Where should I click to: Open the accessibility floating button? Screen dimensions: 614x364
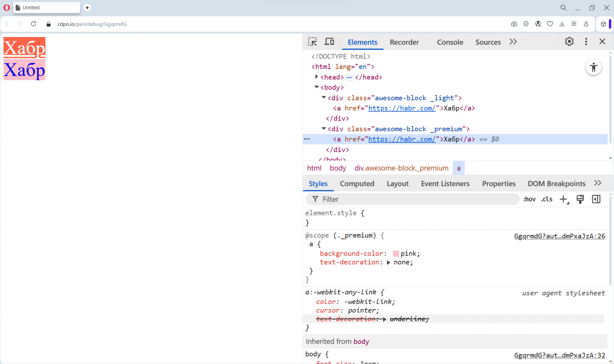(x=594, y=67)
